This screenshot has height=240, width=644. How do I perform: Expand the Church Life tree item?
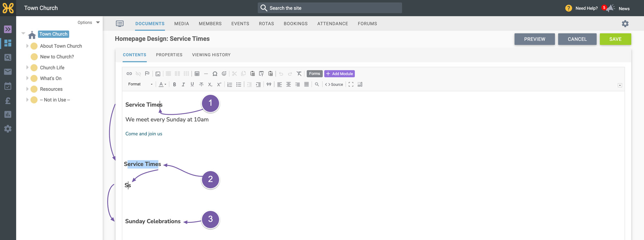pyautogui.click(x=27, y=68)
